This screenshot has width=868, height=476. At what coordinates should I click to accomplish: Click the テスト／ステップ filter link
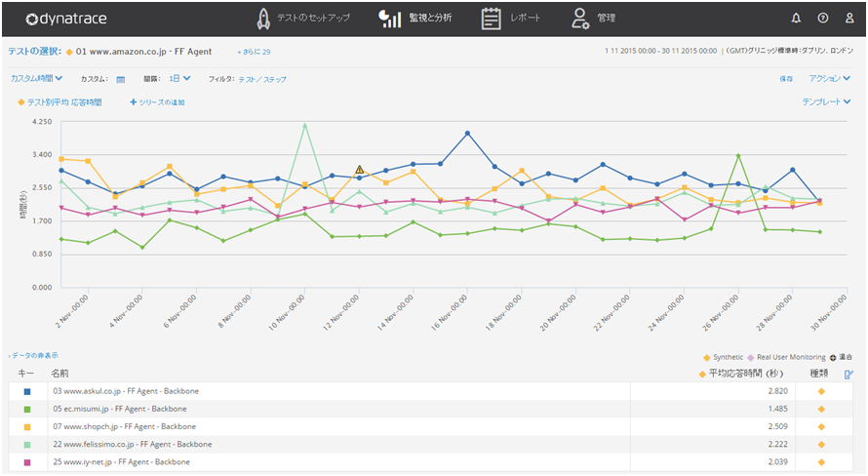point(262,80)
